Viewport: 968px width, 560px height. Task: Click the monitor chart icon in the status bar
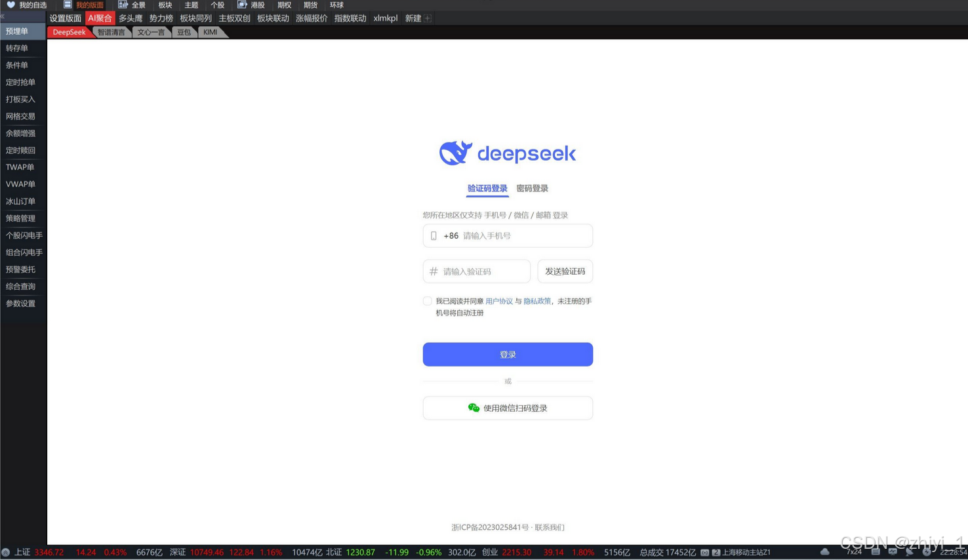click(x=893, y=552)
